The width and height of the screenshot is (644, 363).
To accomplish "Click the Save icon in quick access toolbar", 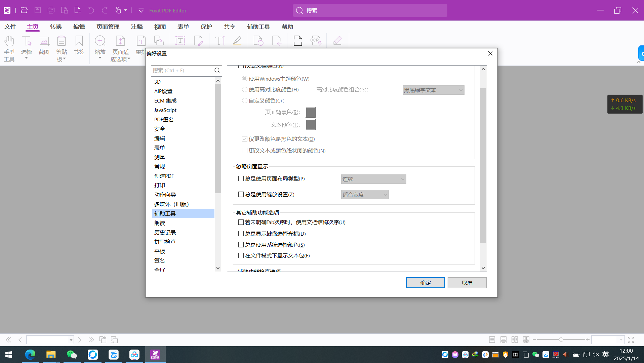I will 38,10.
